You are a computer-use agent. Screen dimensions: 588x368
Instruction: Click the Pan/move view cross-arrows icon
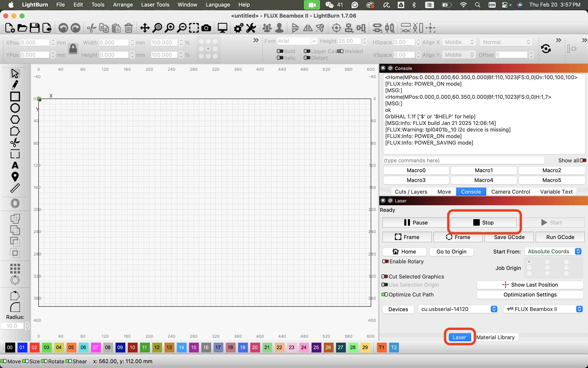coord(145,28)
